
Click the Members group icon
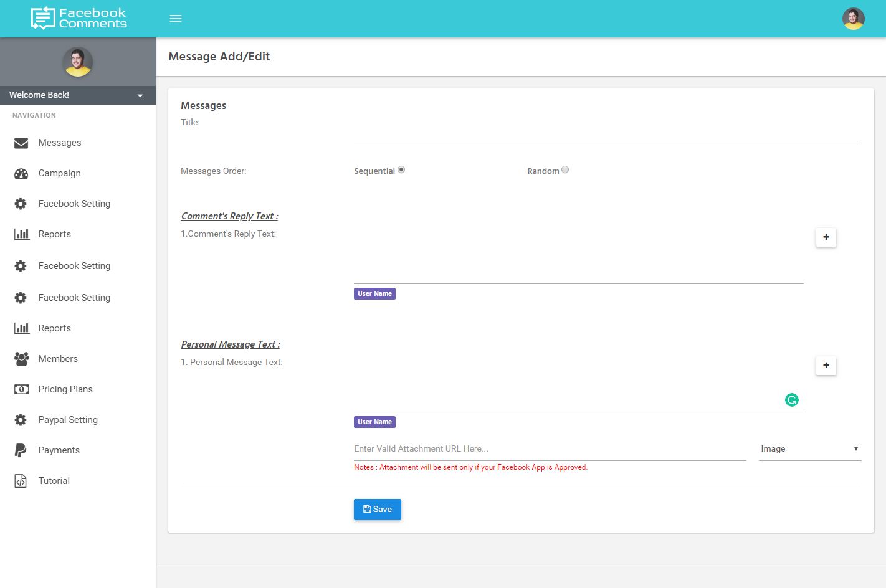[21, 359]
